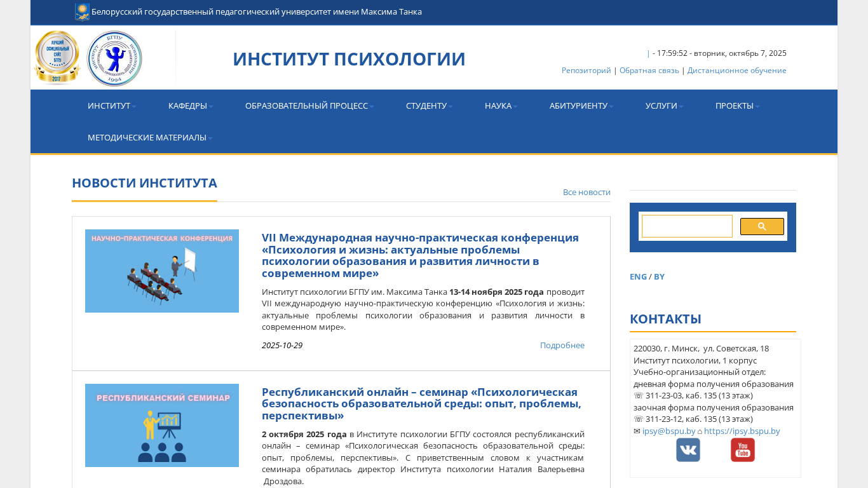
Task: Open the Репозиторий link
Action: pos(586,71)
